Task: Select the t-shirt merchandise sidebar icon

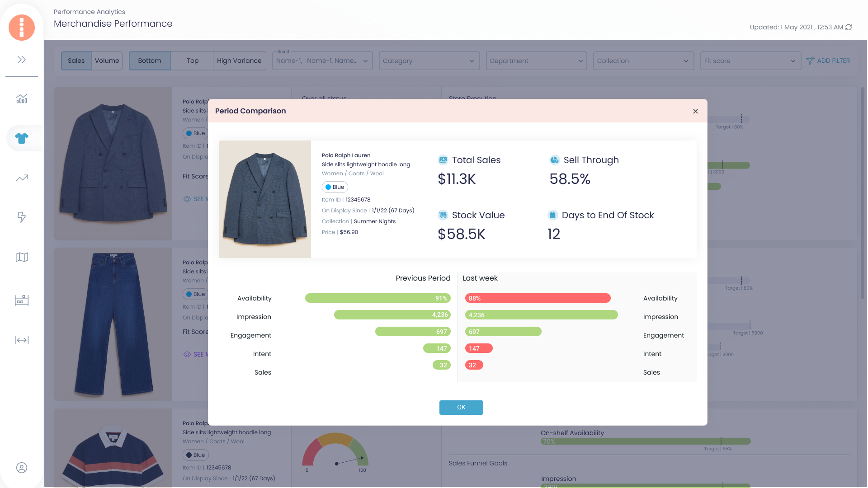Action: 21,138
